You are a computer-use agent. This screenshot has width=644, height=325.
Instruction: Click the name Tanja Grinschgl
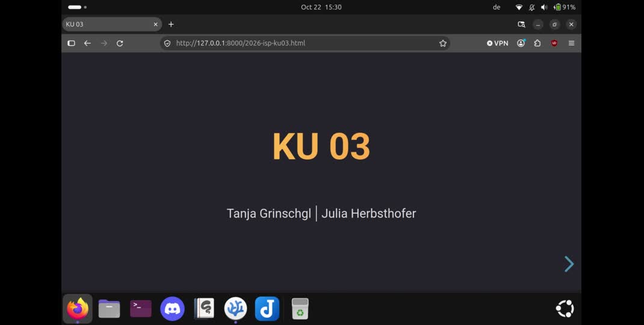tap(268, 213)
